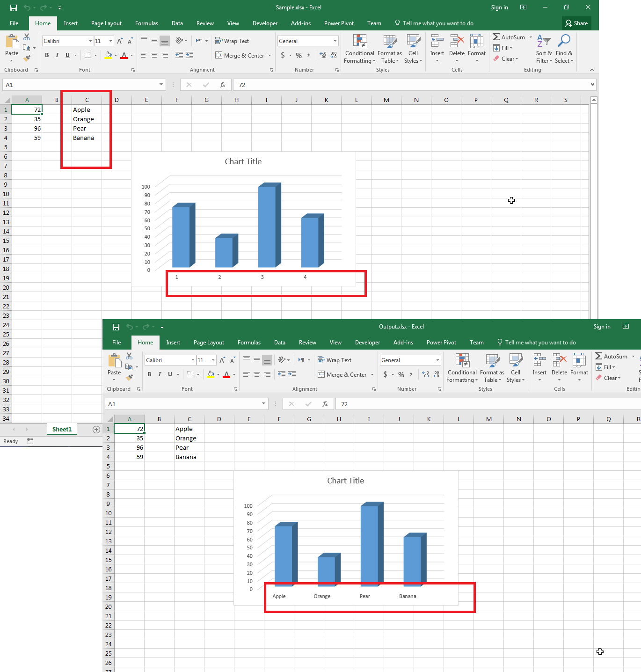Click the Paste clipboard icon in Sample.xlsx ribbon

point(12,42)
